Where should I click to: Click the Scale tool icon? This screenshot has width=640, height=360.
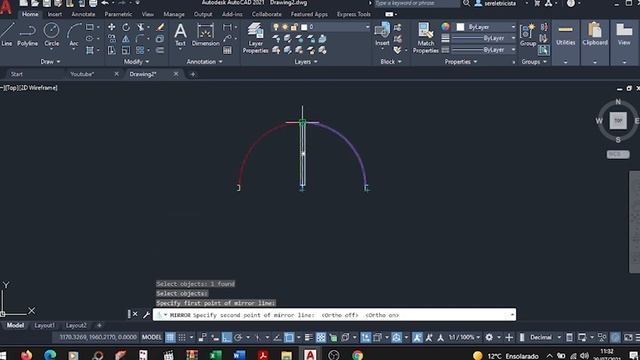[x=126, y=50]
